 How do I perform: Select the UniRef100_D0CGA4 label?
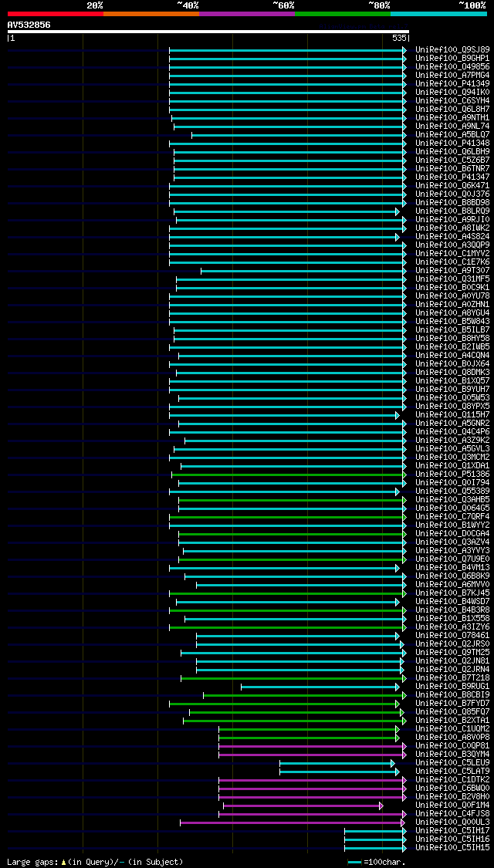click(x=452, y=534)
